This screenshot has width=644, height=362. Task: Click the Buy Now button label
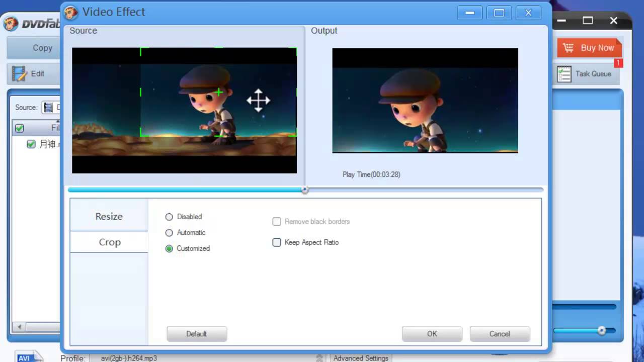point(597,48)
